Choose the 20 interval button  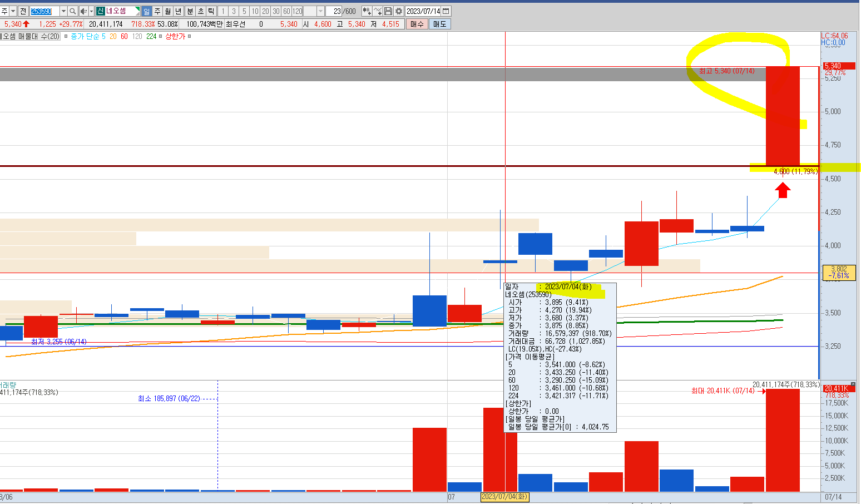coord(265,11)
